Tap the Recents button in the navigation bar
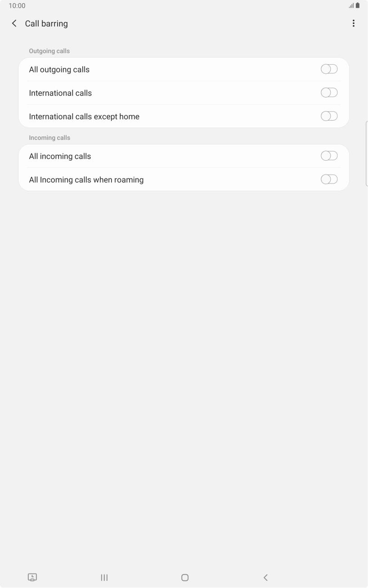 click(104, 577)
